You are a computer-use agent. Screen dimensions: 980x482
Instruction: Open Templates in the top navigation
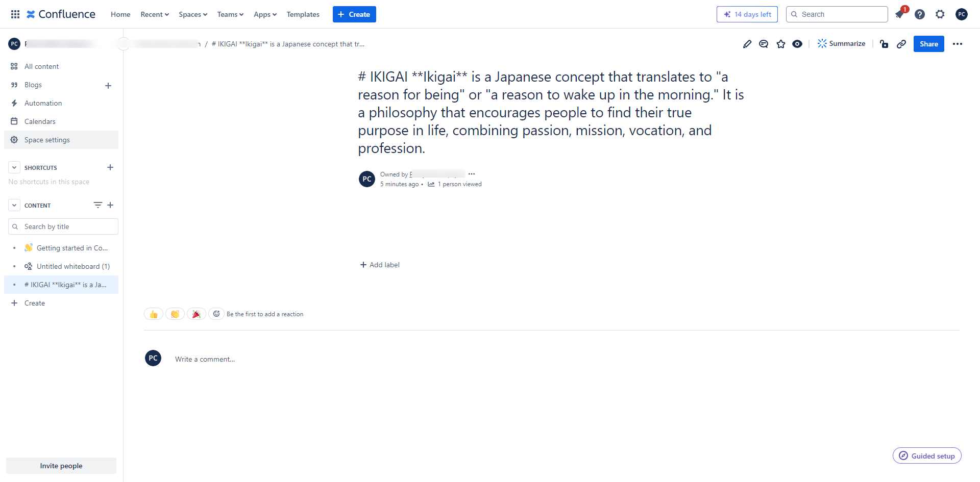[303, 14]
